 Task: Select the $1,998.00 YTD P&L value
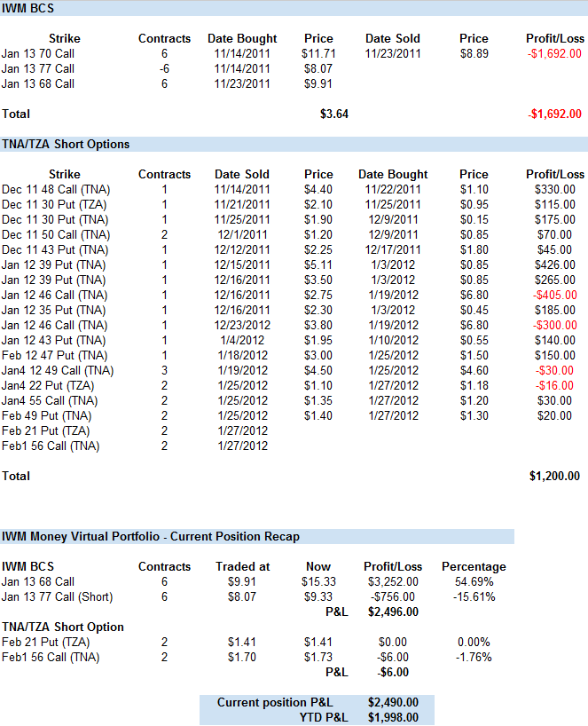click(393, 717)
